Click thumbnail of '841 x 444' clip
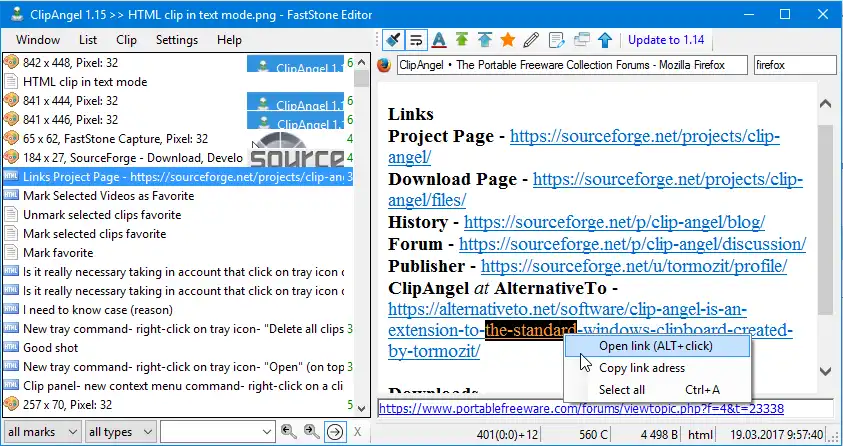Viewport: 843px width, 446px height. click(x=295, y=101)
